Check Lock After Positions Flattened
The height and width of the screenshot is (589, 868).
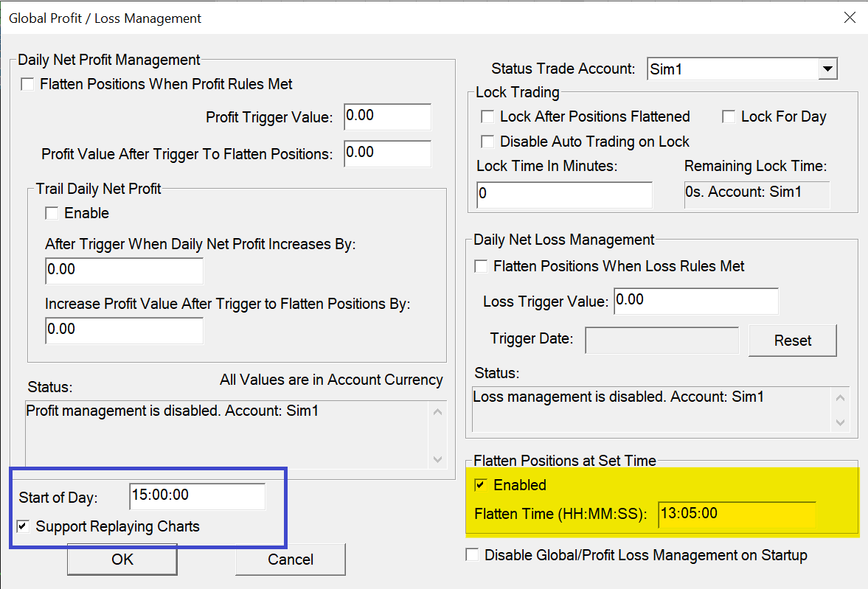tap(487, 116)
